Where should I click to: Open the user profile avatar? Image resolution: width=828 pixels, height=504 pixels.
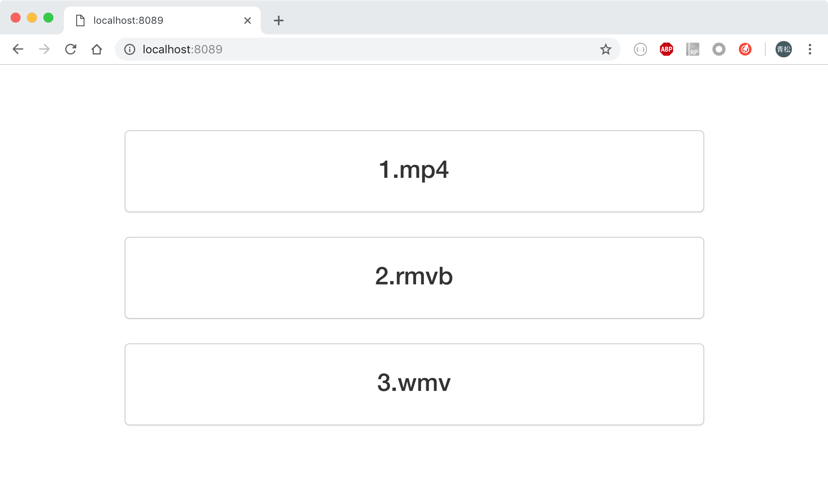(783, 50)
